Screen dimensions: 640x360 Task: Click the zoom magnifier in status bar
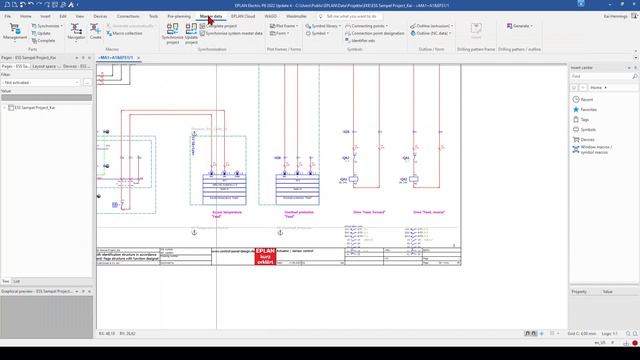click(x=628, y=333)
